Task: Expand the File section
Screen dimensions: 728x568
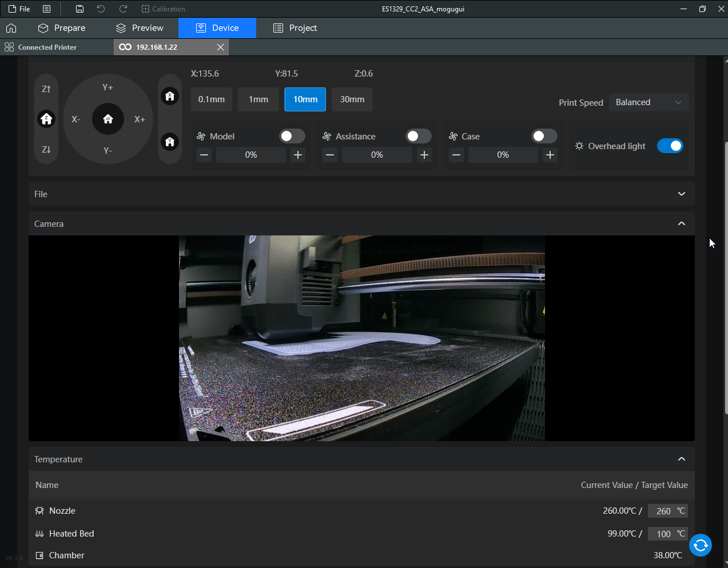Action: (x=681, y=194)
